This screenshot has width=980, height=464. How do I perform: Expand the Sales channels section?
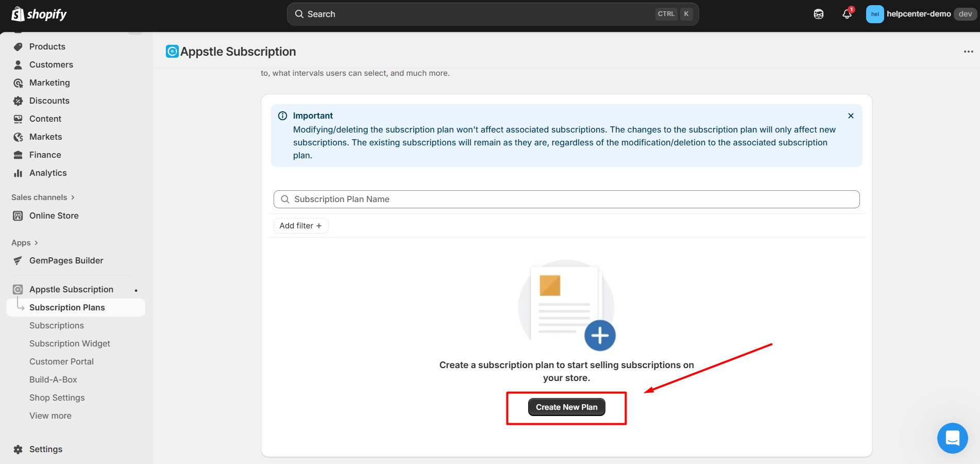click(x=43, y=197)
